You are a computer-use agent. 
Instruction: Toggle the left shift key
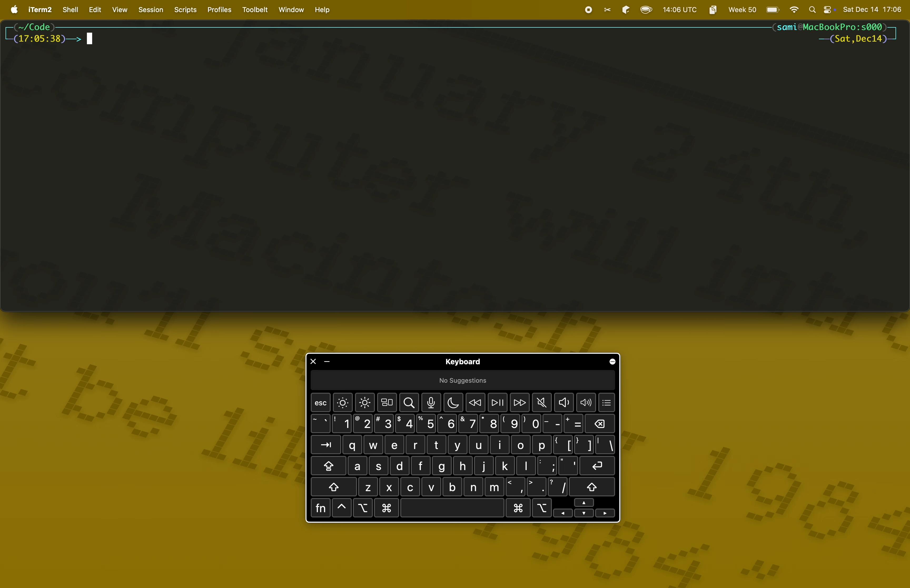click(334, 487)
